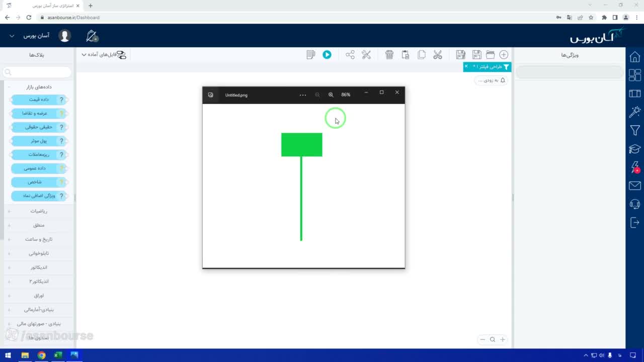Open the user avatar in the header
Viewport: 644px width, 362px height.
[x=64, y=36]
